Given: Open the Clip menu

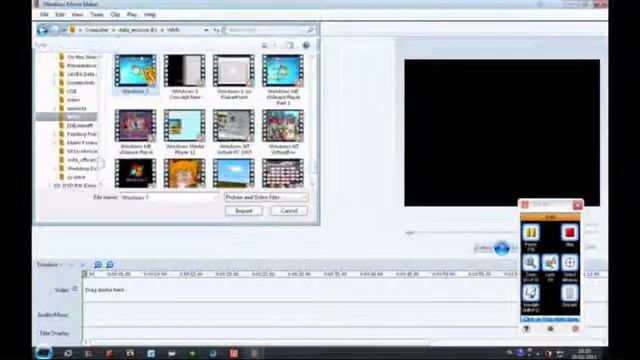Looking at the screenshot, I should tap(115, 15).
